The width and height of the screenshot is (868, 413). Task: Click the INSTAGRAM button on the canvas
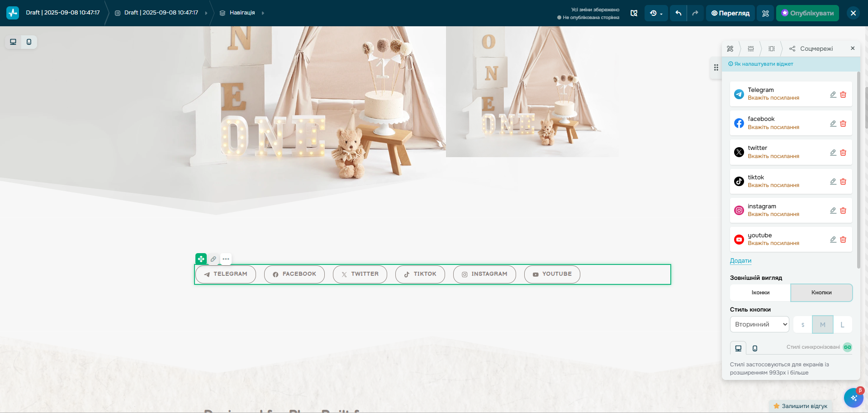coord(484,274)
